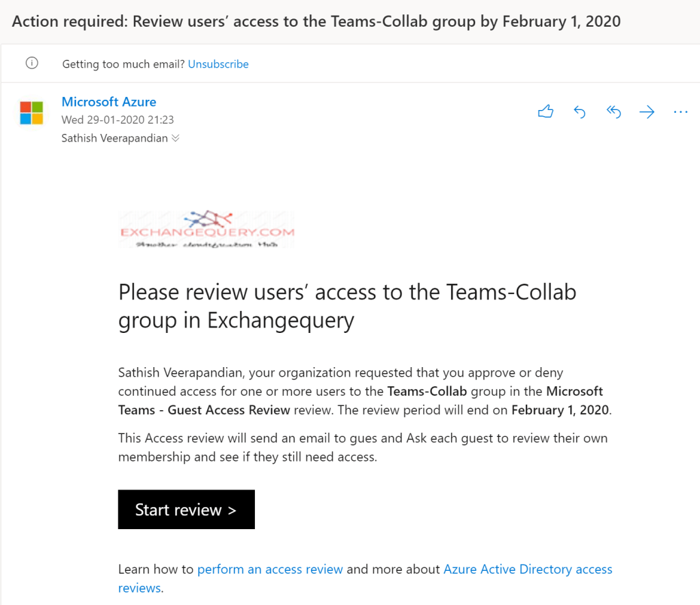
Task: Click the Microsoft Azure sender name
Action: 109,102
